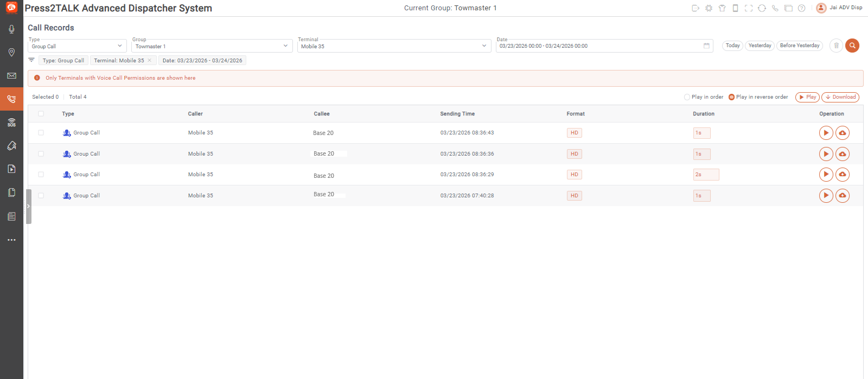Screen dimensions: 868x379
Task: Open the help question mark icon
Action: coord(801,8)
